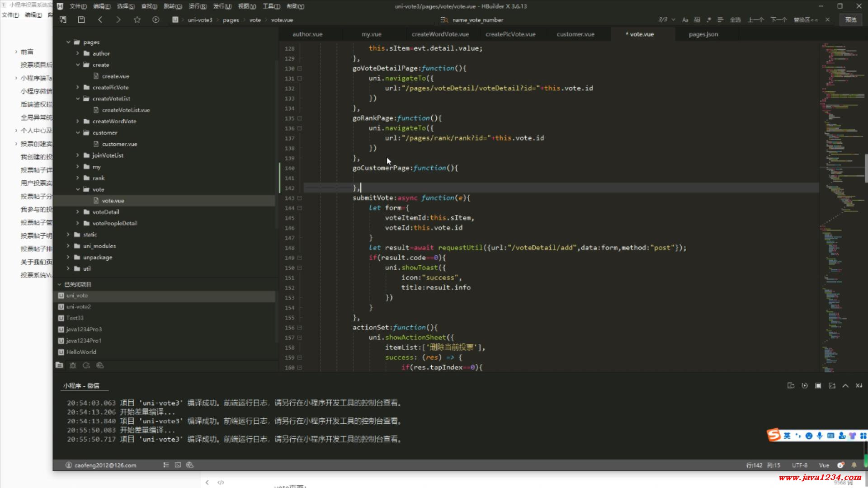Expand the author folder

click(78, 53)
